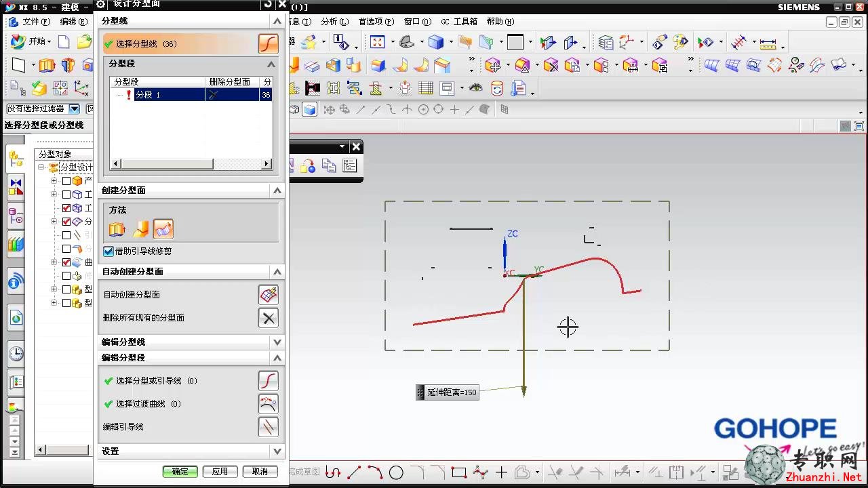Collapse the parting design tree root node

[x=41, y=167]
